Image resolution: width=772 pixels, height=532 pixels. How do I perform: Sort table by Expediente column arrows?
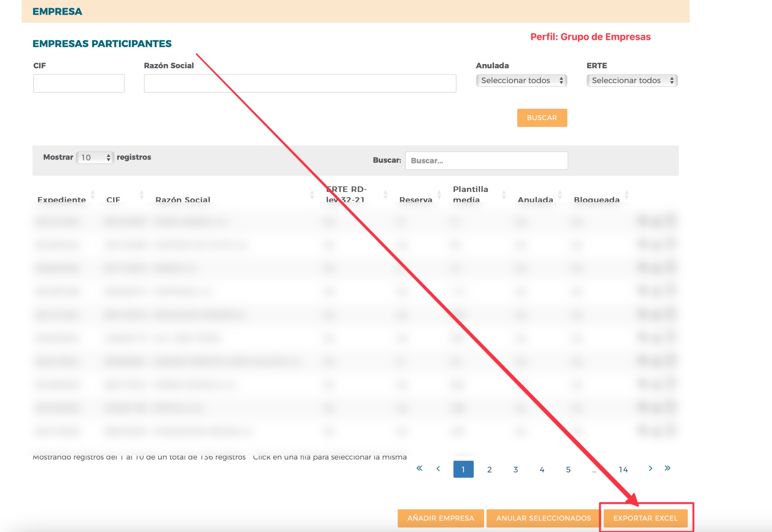(93, 195)
